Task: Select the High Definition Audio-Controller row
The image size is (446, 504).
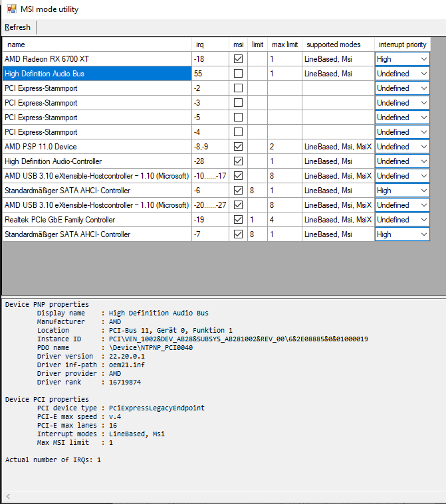Action: [97, 161]
